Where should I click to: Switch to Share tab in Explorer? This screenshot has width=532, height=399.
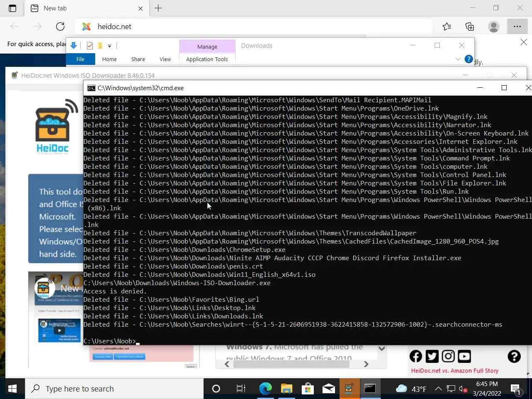tap(138, 59)
